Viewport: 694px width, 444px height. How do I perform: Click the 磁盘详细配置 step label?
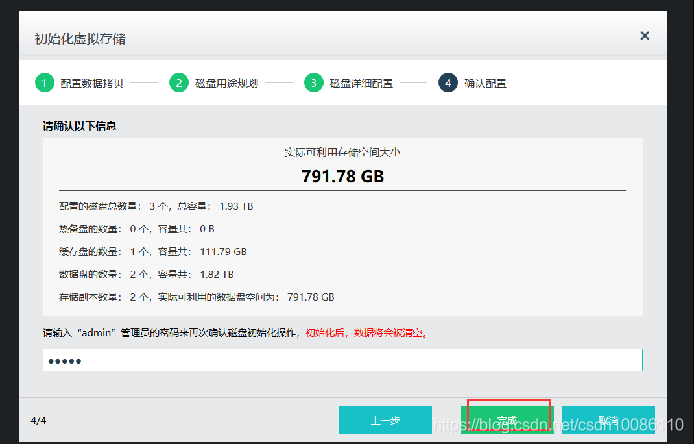[361, 83]
